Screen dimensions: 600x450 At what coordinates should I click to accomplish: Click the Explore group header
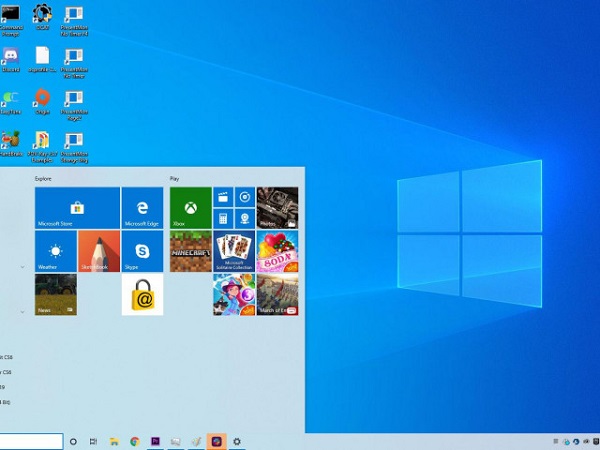point(43,179)
